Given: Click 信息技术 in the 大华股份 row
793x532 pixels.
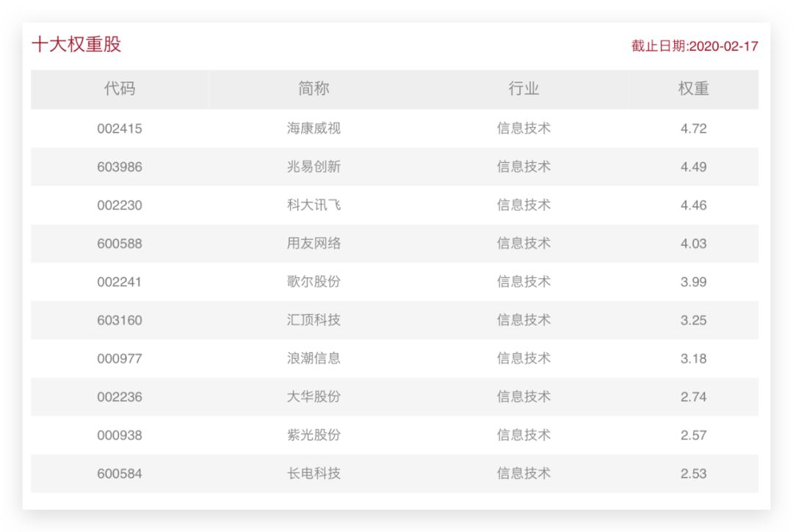Looking at the screenshot, I should tap(524, 397).
